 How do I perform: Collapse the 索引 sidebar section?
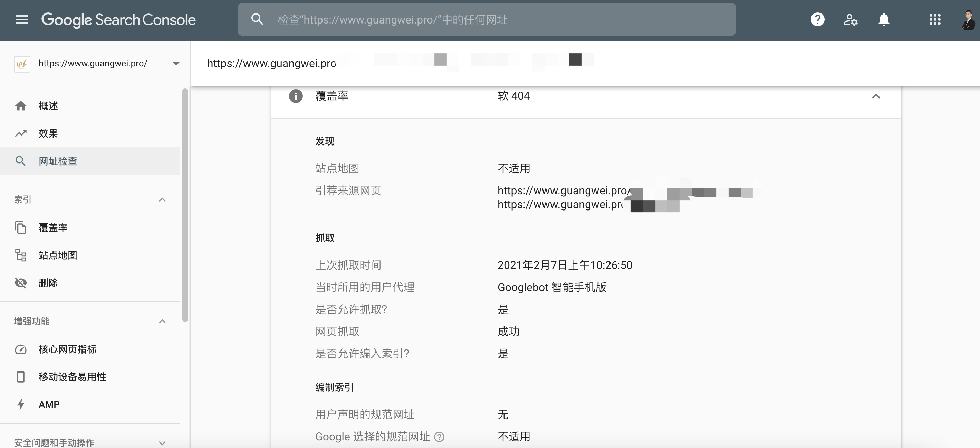click(162, 199)
